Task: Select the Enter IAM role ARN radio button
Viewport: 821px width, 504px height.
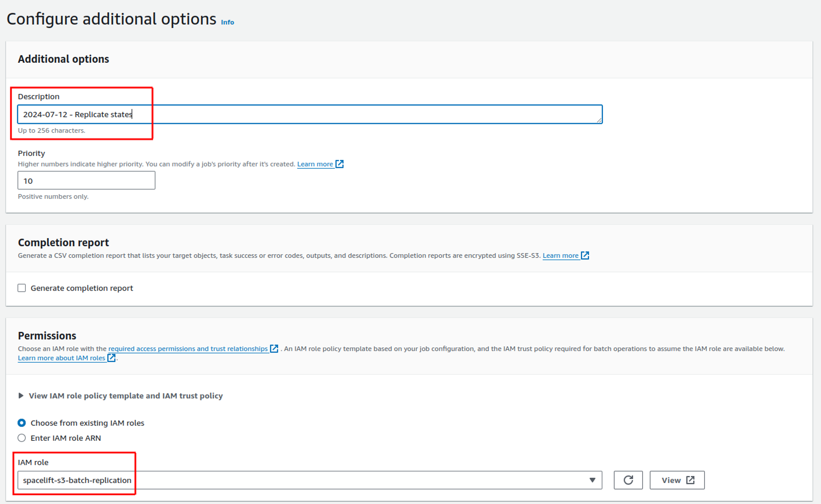Action: pos(21,438)
